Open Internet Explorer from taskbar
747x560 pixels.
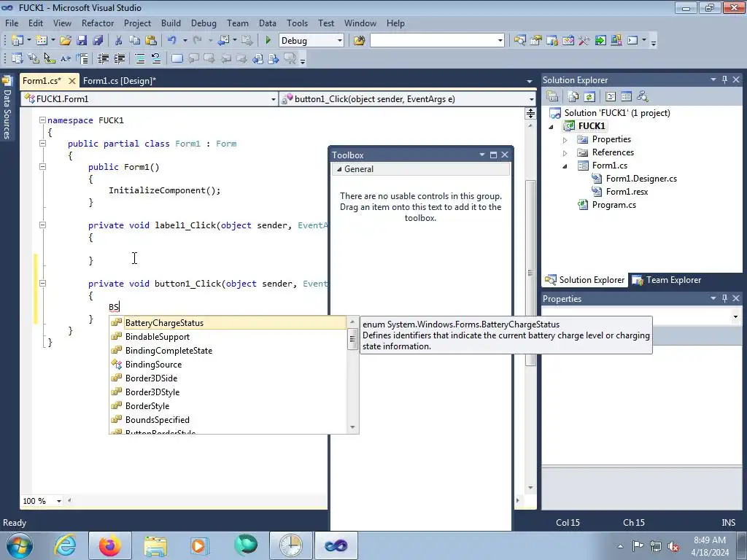[65, 545]
